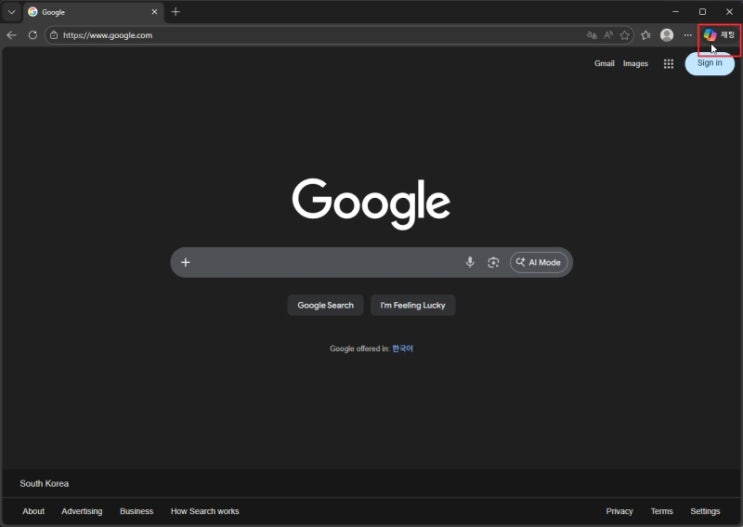Open Google Images link

click(635, 64)
